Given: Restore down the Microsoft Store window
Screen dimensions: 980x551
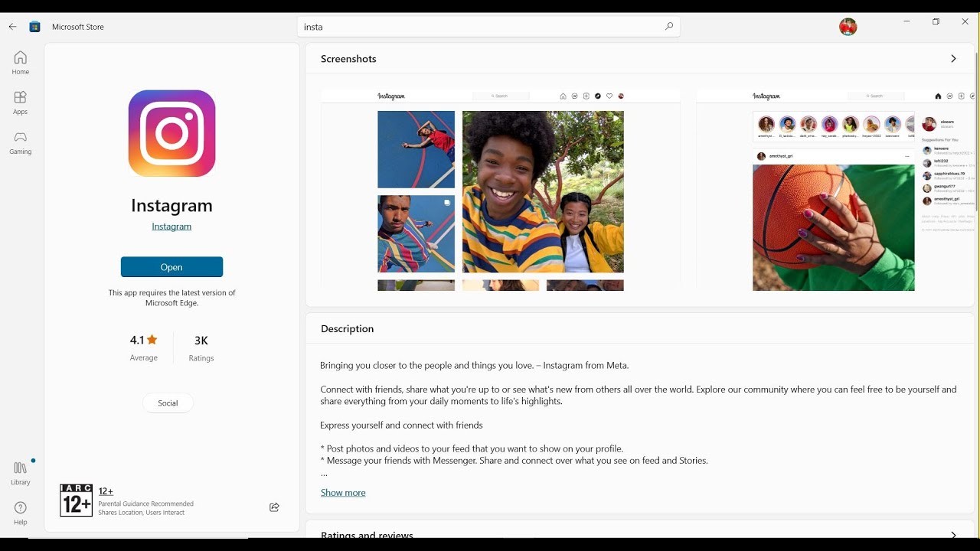Looking at the screenshot, I should [936, 21].
